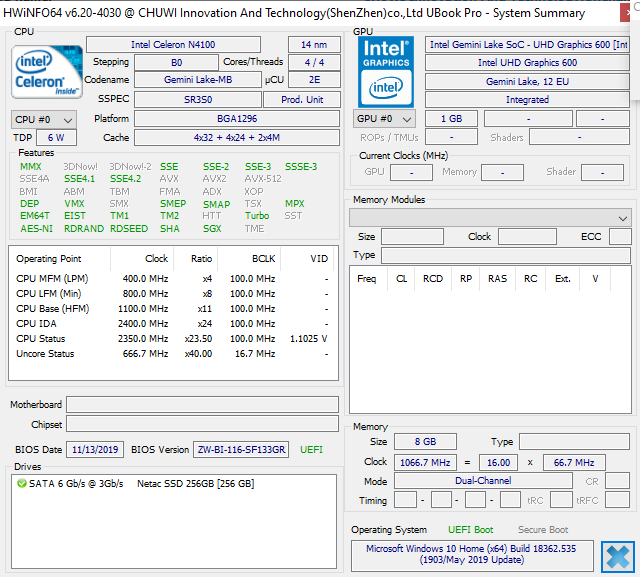This screenshot has height=577, width=640.
Task: Select the Uncore Status row
Action: tap(173, 354)
